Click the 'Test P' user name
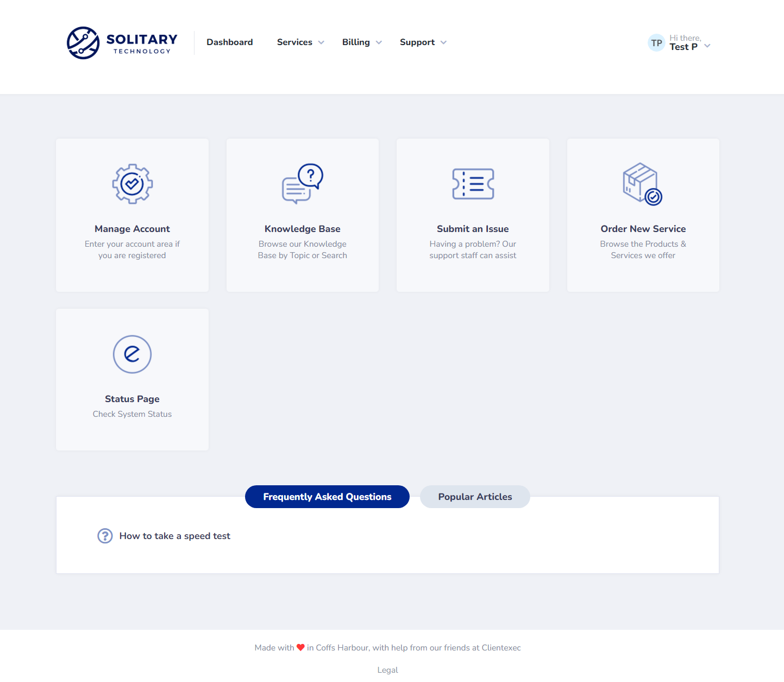Viewport: 784px width, 682px height. 683,47
